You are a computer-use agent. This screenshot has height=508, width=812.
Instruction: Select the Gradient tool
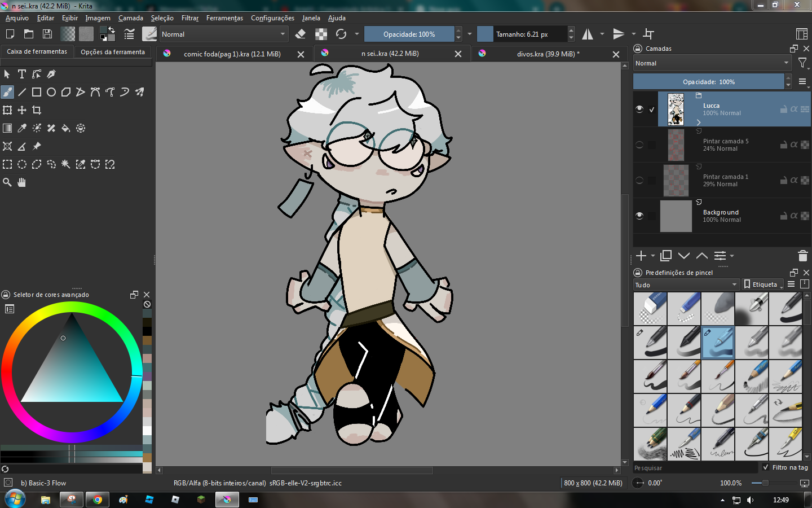click(x=7, y=128)
